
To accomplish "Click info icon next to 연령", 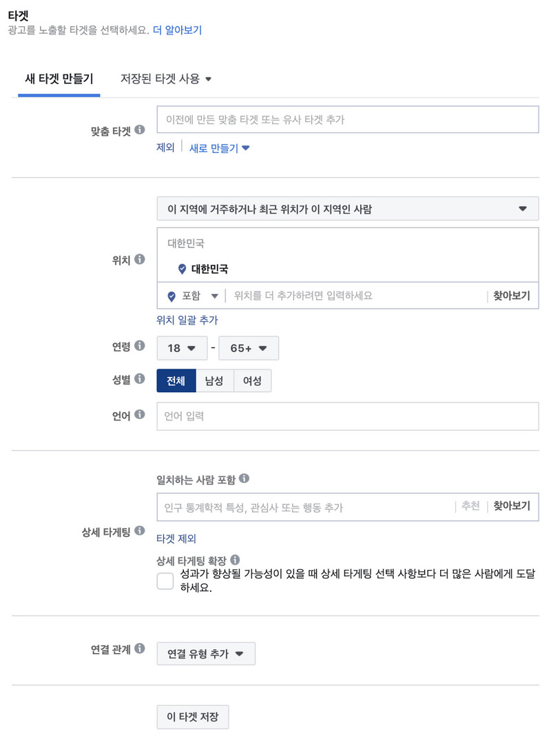I will click(x=140, y=346).
